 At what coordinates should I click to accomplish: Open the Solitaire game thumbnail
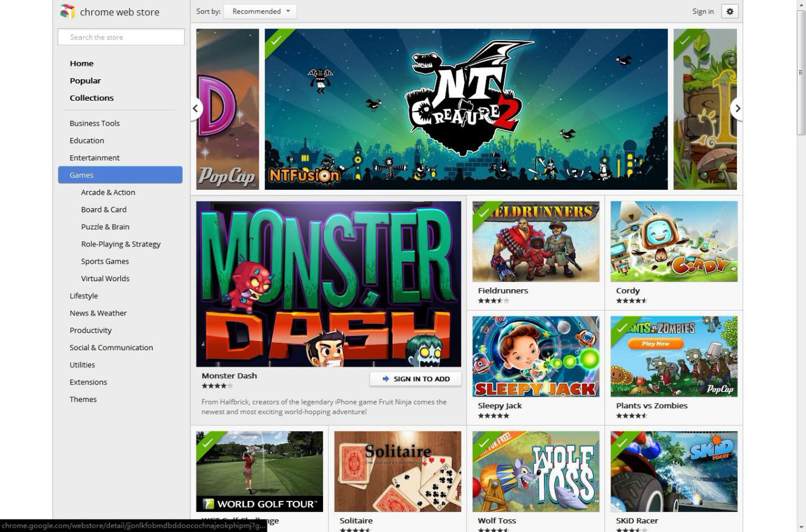pos(398,472)
